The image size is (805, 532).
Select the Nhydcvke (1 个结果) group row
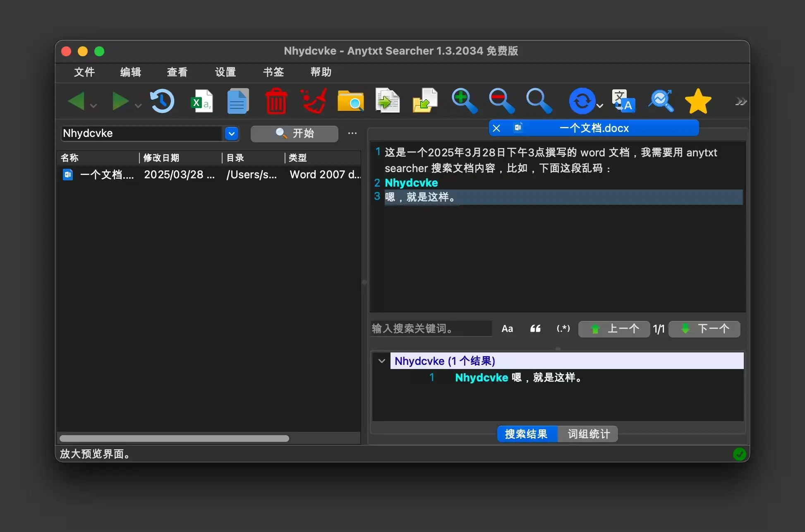566,361
